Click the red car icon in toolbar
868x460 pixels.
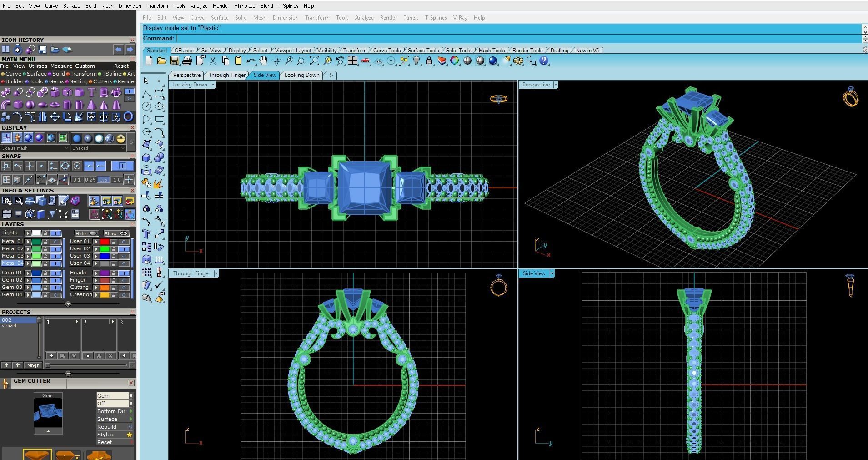point(365,61)
